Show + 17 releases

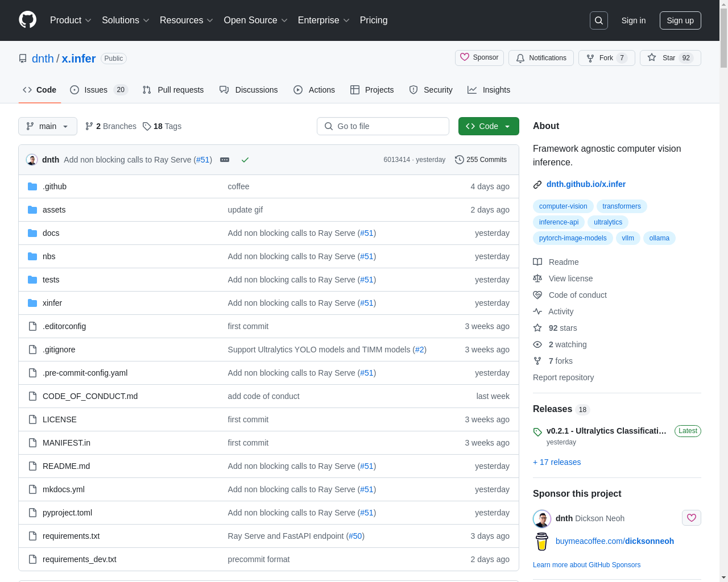(x=557, y=462)
